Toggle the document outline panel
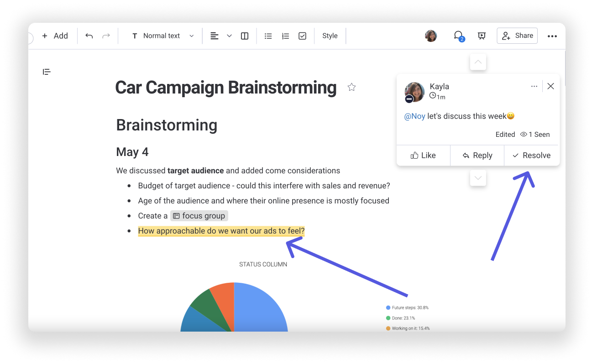The height and width of the screenshot is (364, 592). [x=47, y=72]
